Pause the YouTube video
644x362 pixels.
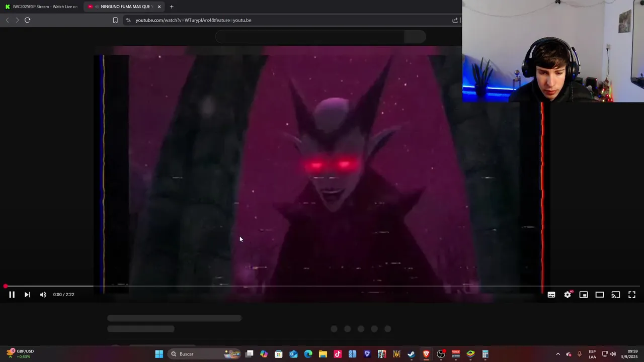[x=12, y=295]
